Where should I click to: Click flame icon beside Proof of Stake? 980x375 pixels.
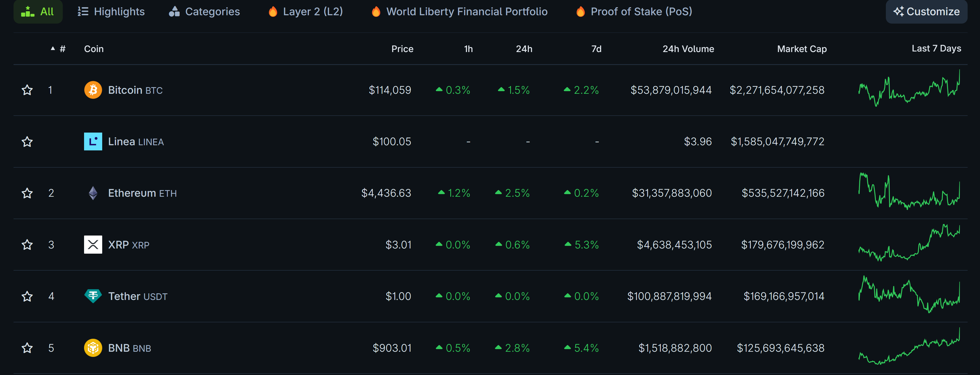point(580,12)
